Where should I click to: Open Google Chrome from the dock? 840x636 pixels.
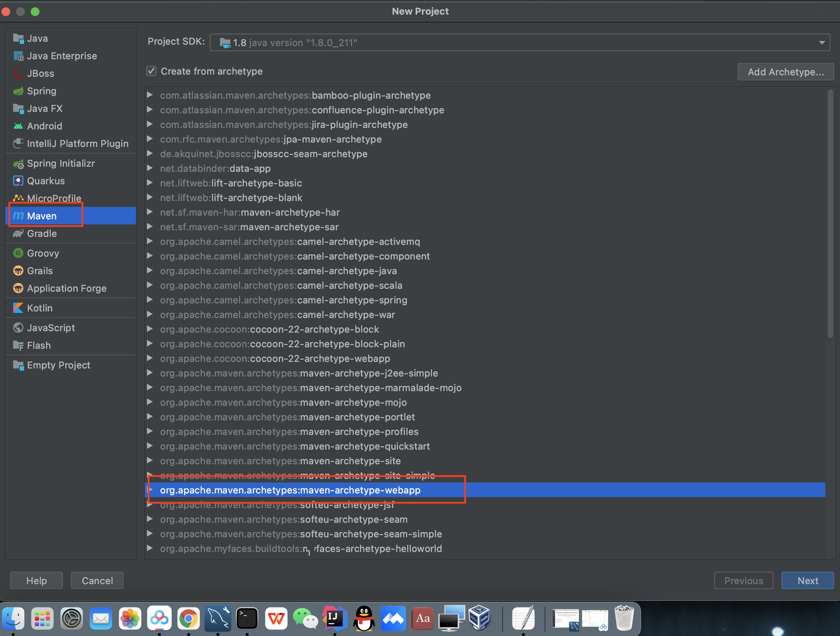(x=188, y=618)
